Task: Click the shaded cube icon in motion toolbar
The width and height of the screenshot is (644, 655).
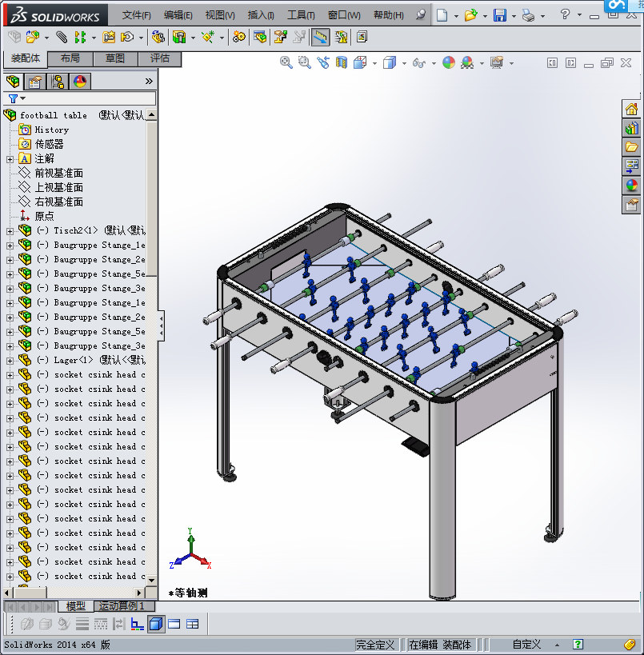Action: (x=156, y=624)
